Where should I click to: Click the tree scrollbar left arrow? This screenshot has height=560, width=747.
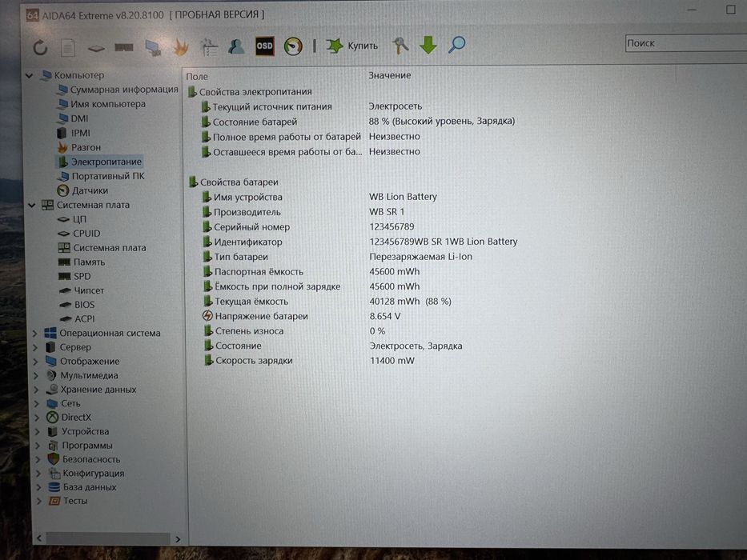click(39, 538)
